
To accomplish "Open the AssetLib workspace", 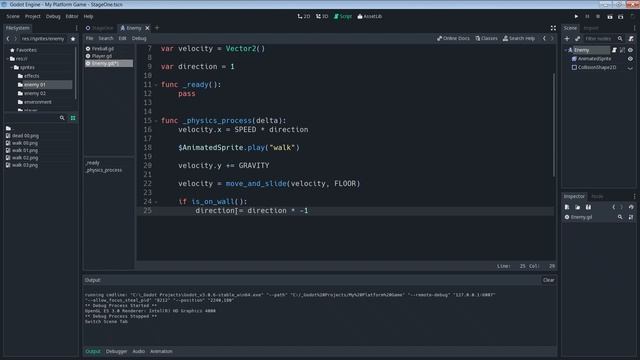I will (x=370, y=16).
